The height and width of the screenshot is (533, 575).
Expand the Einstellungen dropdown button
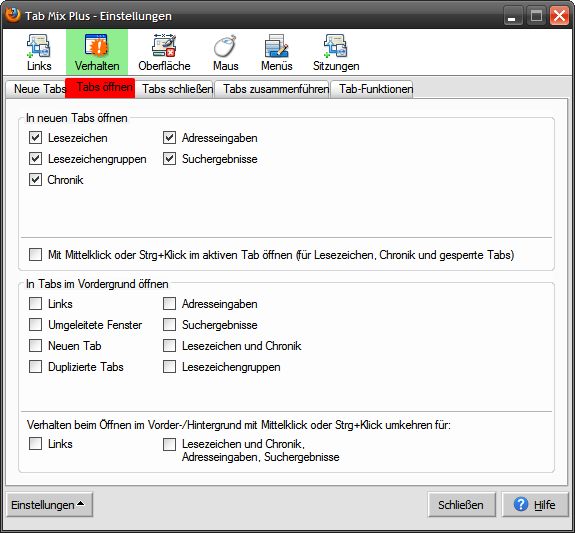(x=50, y=505)
